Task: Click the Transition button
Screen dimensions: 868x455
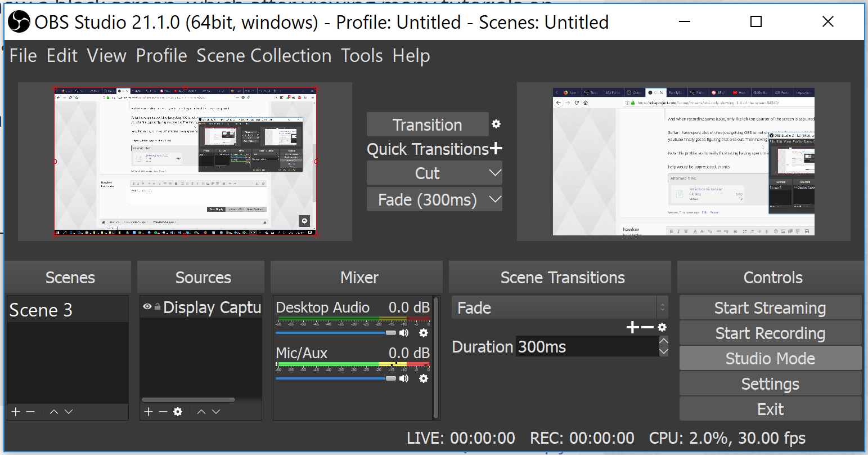Action: tap(428, 124)
